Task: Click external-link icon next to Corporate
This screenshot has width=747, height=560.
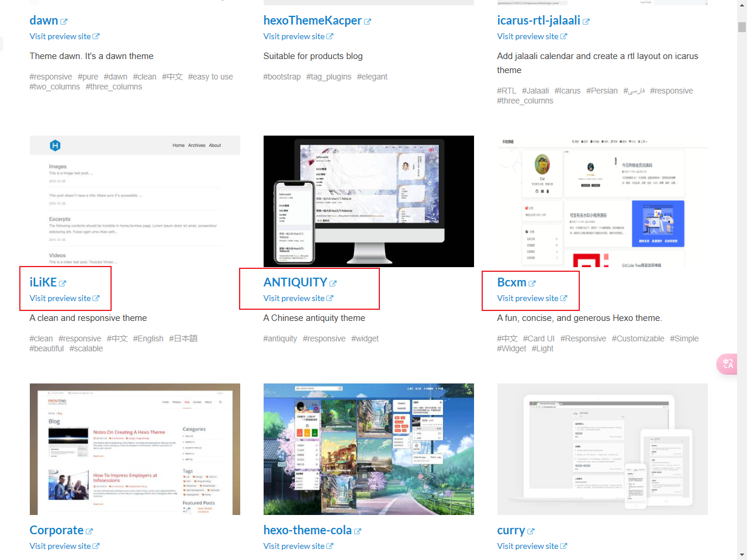Action: (x=89, y=531)
